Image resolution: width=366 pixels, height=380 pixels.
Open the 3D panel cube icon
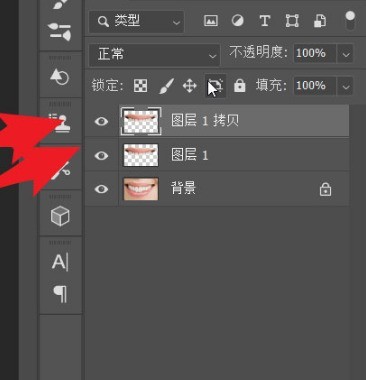click(x=60, y=216)
